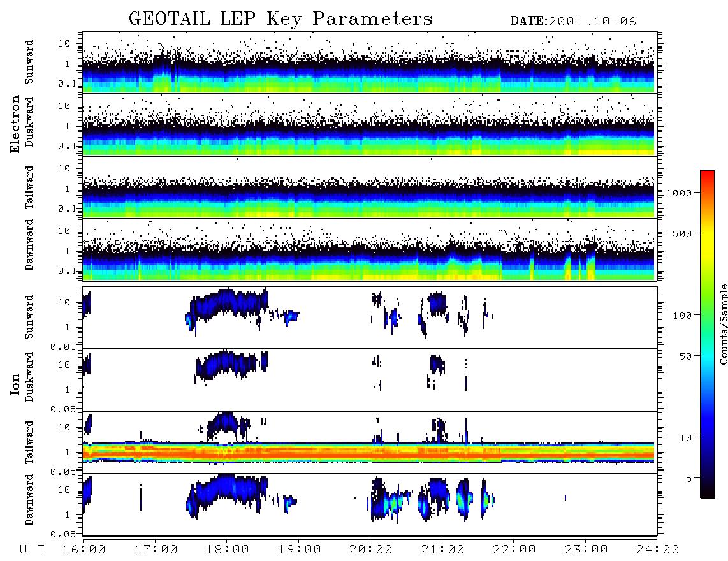Select the Electron "Sunward" panel label
Screen dimensions: 728x561
point(29,62)
